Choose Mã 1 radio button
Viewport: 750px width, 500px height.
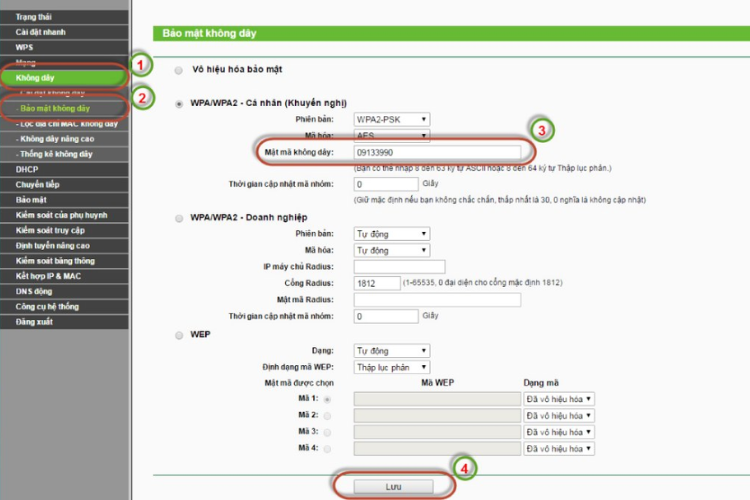coord(327,399)
